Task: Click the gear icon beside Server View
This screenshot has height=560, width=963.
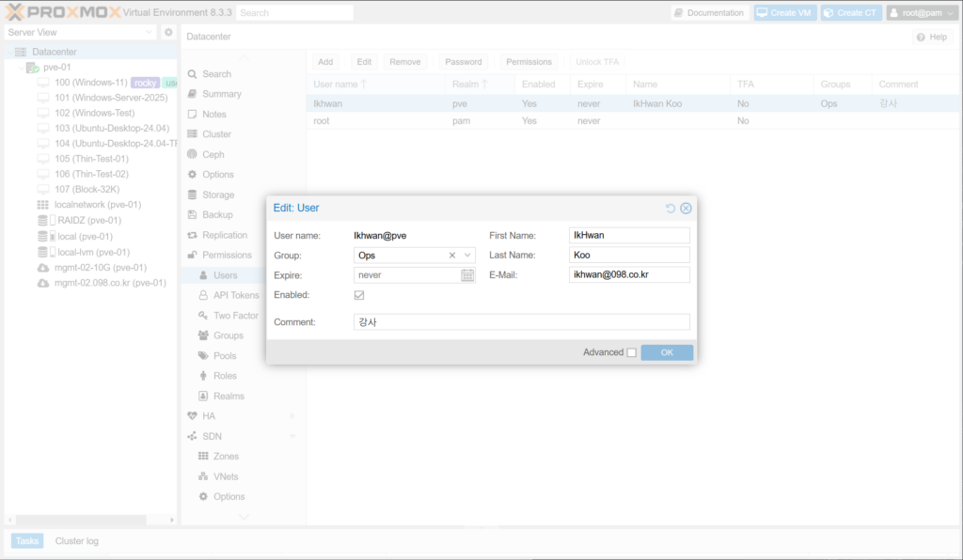Action: click(x=168, y=32)
